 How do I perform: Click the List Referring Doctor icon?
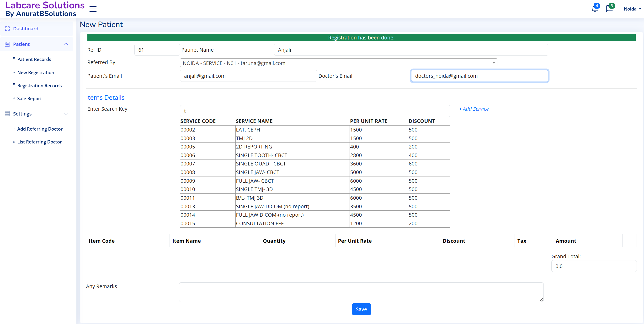click(14, 142)
